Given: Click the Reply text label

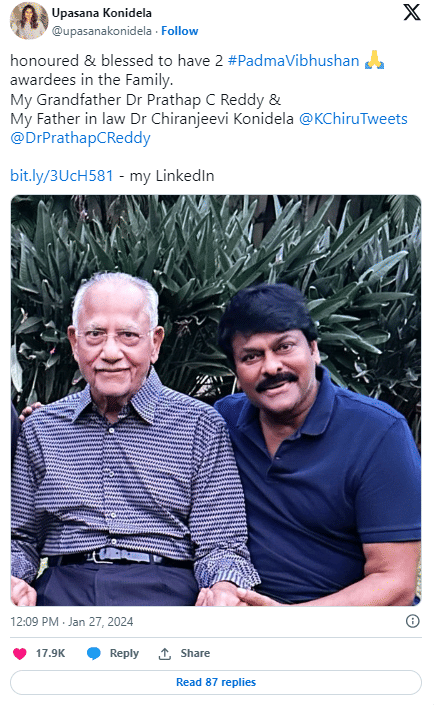Looking at the screenshot, I should 124,653.
